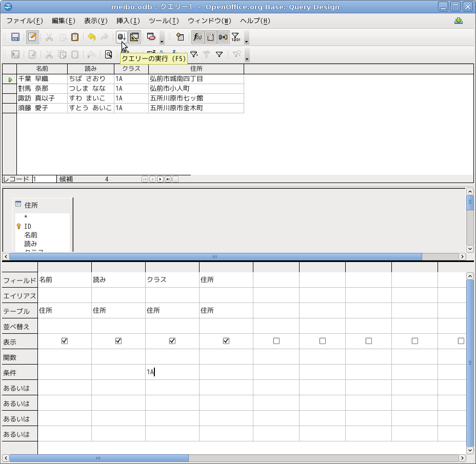The width and height of the screenshot is (476, 464).
Task: Click the Save icon in the toolbar
Action: (15, 37)
